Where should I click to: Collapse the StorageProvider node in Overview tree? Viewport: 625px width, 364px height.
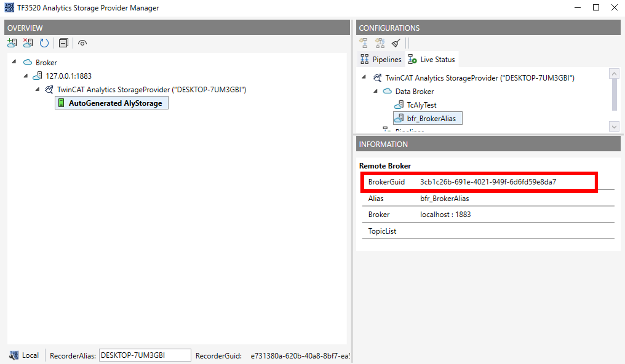pos(37,89)
